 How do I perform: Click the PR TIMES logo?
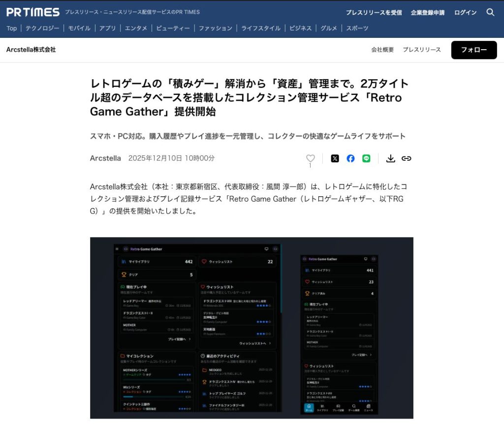pyautogui.click(x=33, y=12)
